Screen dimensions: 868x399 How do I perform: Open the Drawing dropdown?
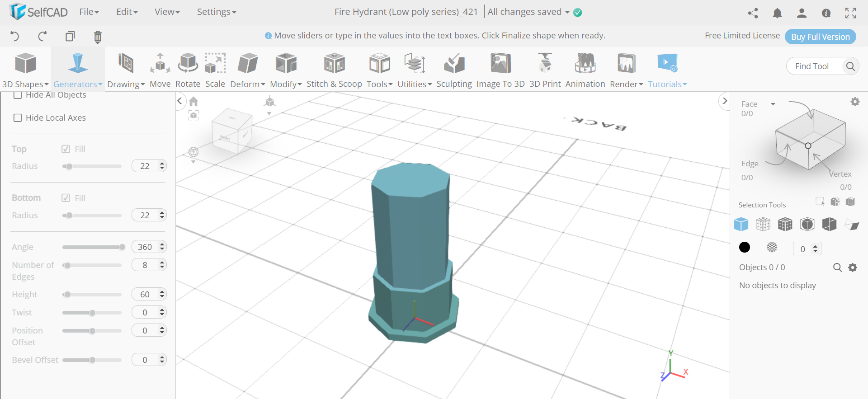pos(126,70)
